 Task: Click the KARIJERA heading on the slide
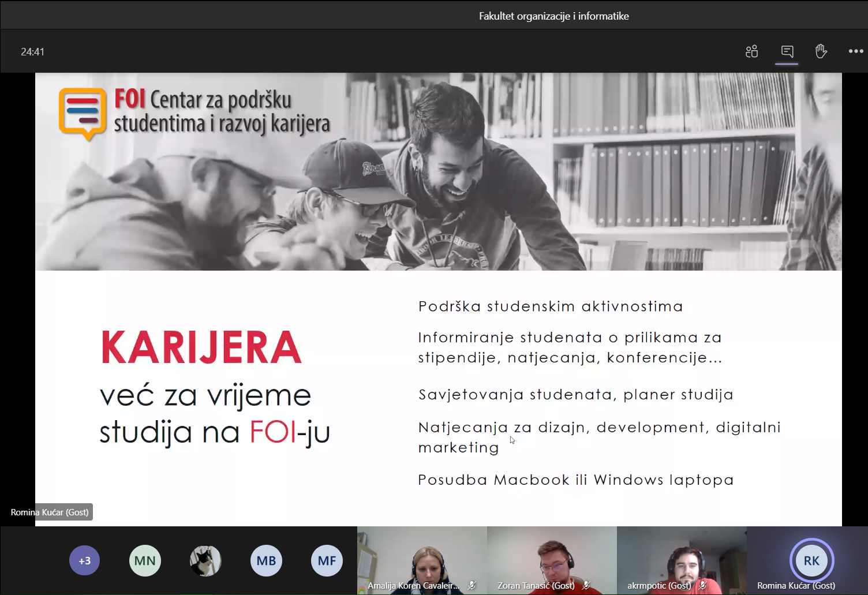pos(201,347)
